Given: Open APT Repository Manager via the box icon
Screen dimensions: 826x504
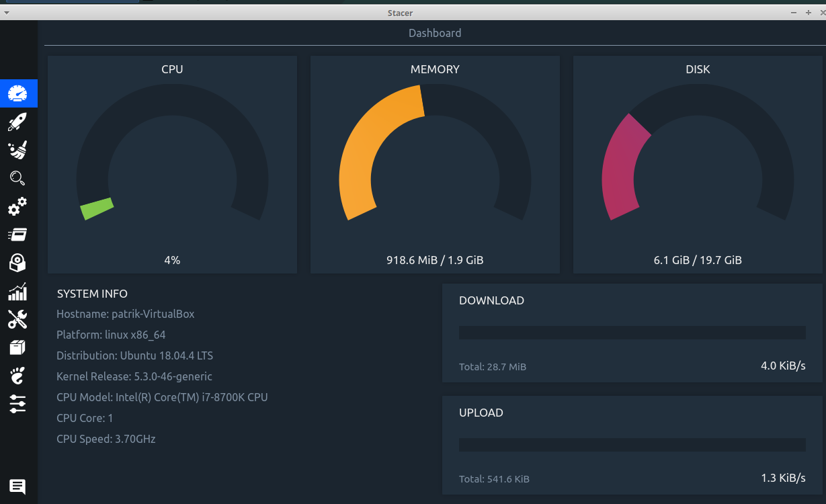Looking at the screenshot, I should point(17,347).
